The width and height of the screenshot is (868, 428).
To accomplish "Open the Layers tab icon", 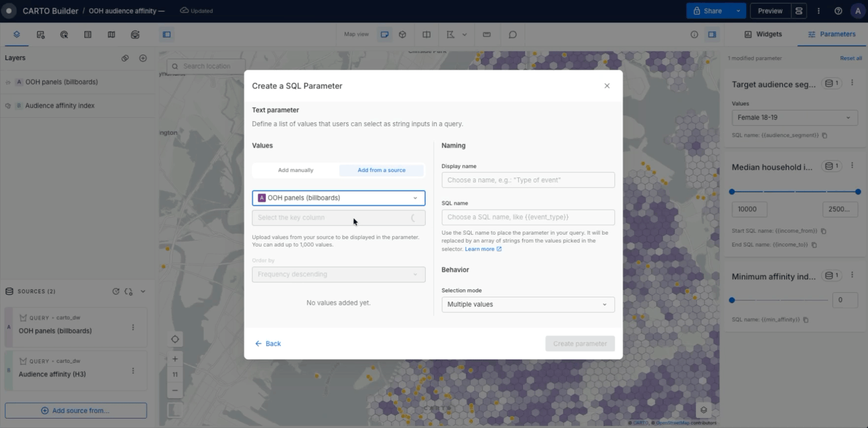I will coord(17,35).
